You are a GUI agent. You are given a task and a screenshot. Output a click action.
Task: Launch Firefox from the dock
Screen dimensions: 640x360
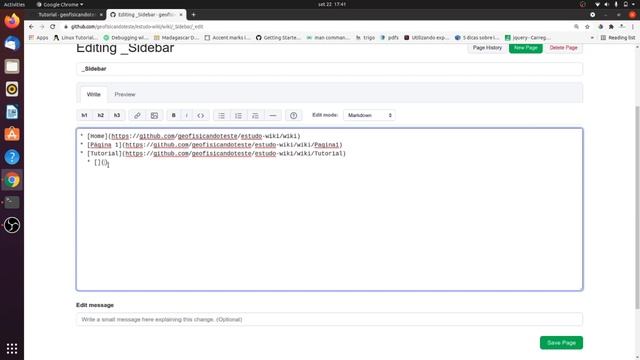point(12,21)
